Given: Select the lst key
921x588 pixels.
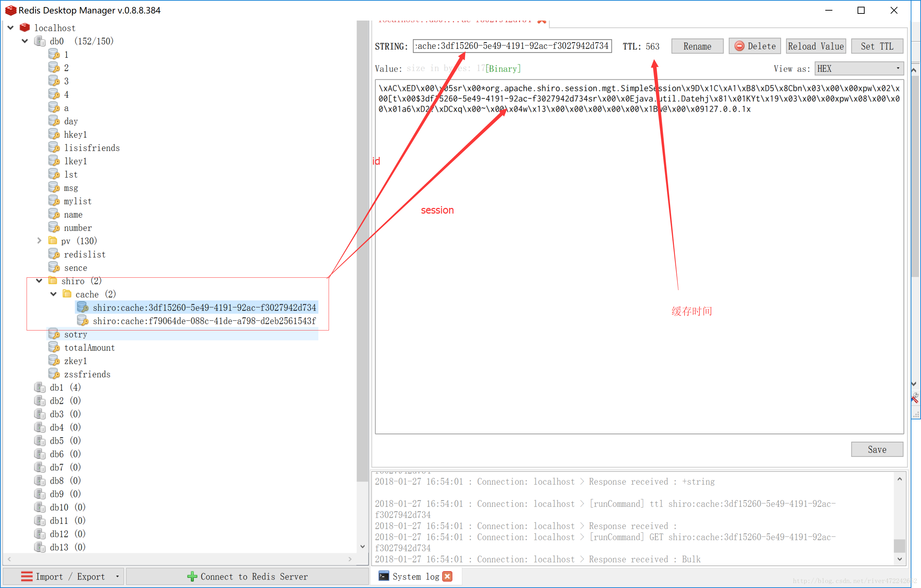Looking at the screenshot, I should pos(71,175).
